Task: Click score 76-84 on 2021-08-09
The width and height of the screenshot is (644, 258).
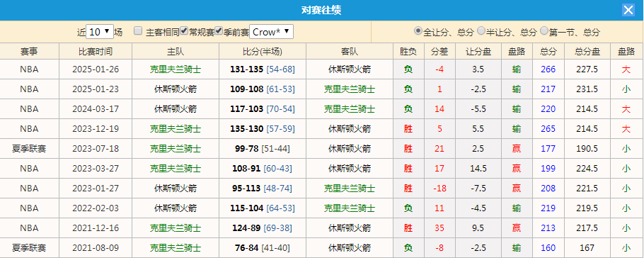Action: [x=247, y=247]
